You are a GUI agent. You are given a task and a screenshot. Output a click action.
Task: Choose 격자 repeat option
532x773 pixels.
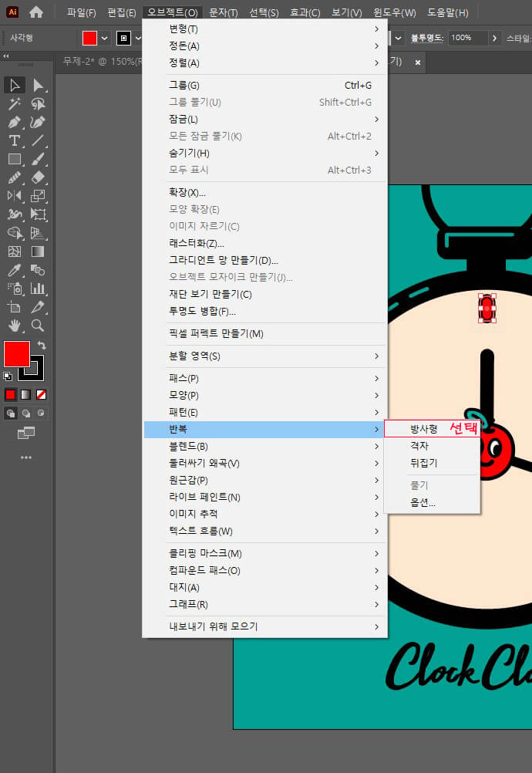point(432,446)
